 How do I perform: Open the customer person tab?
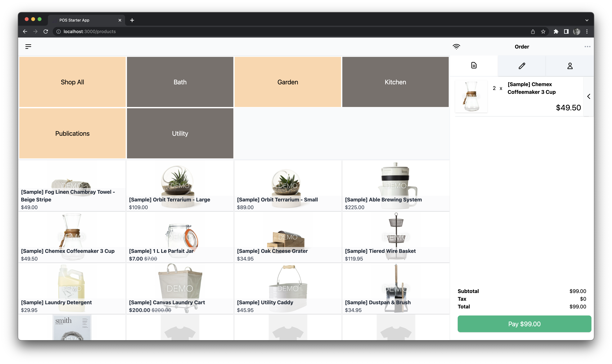click(570, 66)
